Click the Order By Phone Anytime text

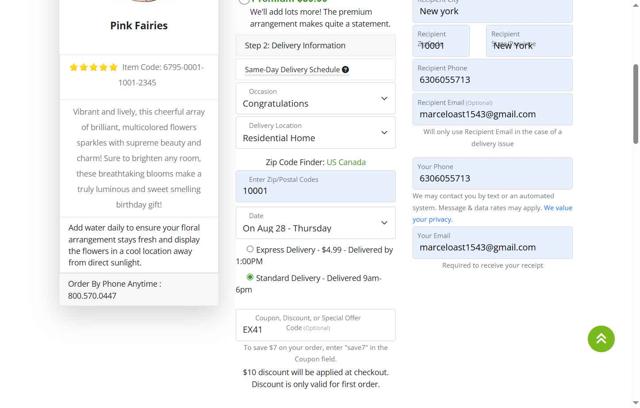click(115, 290)
